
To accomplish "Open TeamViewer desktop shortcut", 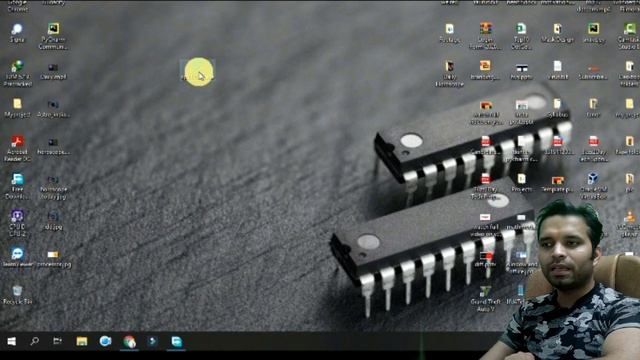I will click(x=17, y=257).
